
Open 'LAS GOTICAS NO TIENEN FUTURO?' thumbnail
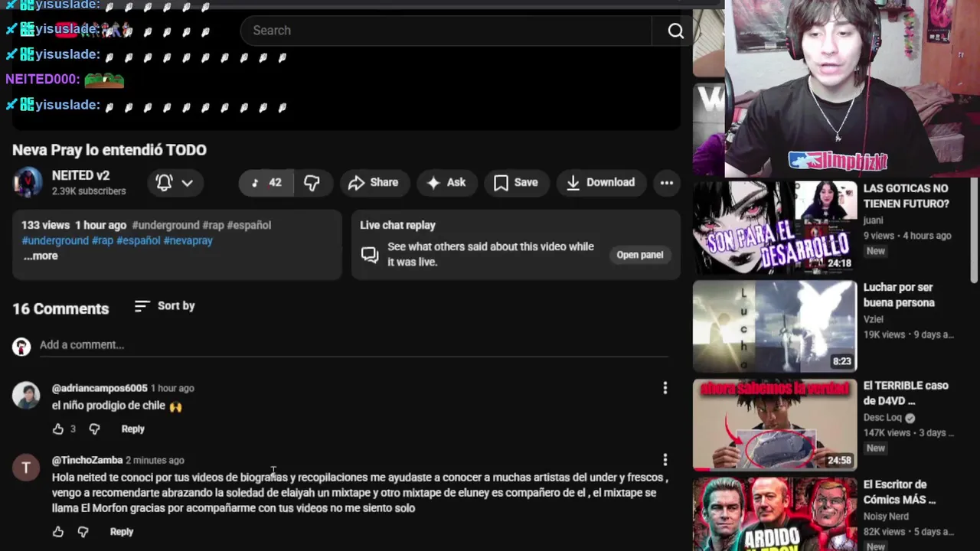click(x=775, y=227)
